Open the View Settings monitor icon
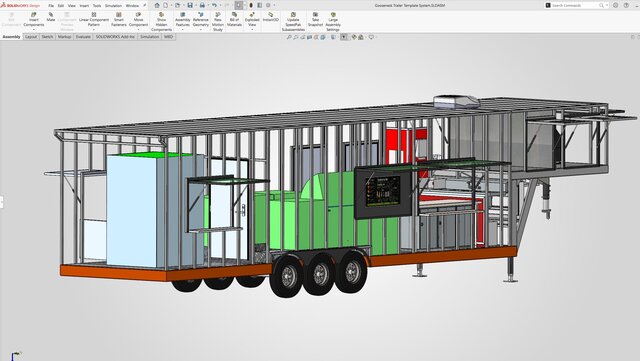This screenshot has width=640, height=361. point(371,37)
